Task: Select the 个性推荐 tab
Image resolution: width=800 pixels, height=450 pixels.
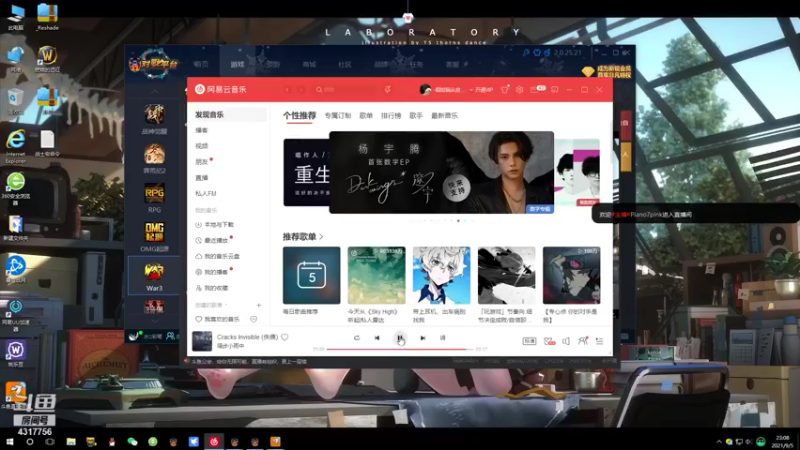Action: (x=299, y=116)
